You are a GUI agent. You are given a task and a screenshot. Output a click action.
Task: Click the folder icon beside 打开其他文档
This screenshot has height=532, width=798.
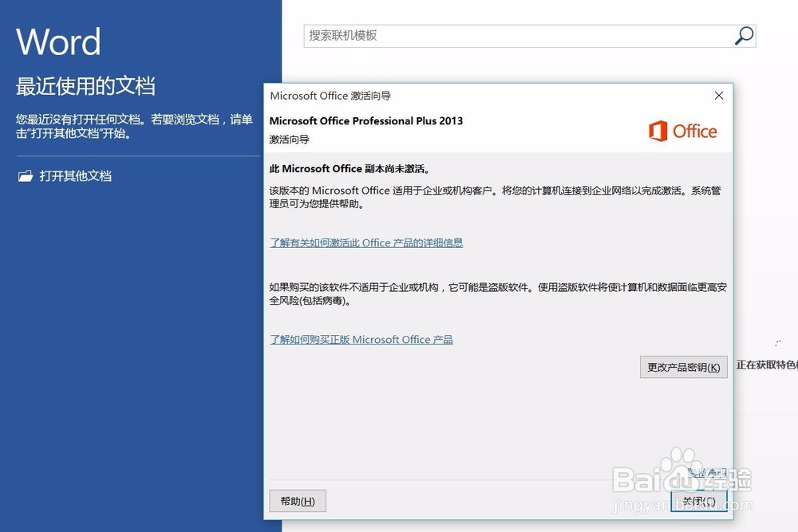click(26, 176)
